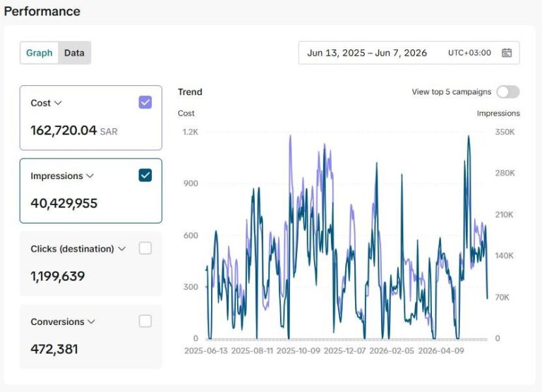This screenshot has width=542, height=392.
Task: Click the 280K impressions axis label
Action: coord(505,173)
